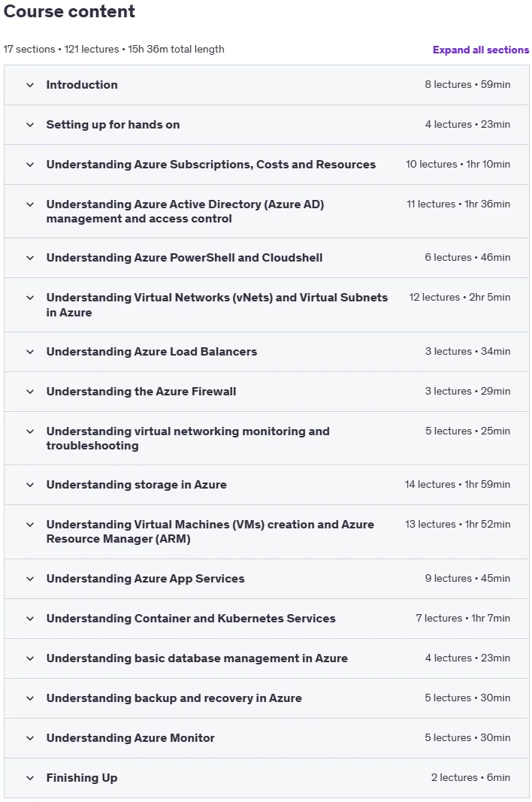Click Expand all sections link
Image resolution: width=532 pixels, height=802 pixels.
(481, 50)
